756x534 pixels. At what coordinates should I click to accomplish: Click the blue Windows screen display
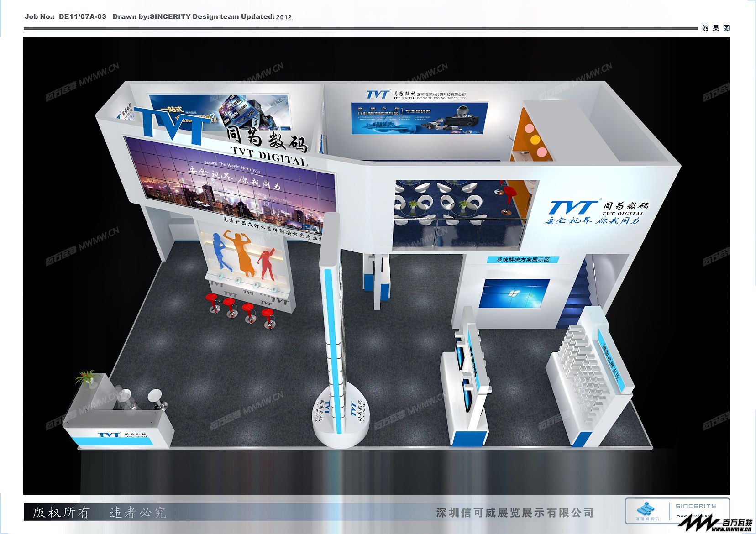pyautogui.click(x=514, y=293)
